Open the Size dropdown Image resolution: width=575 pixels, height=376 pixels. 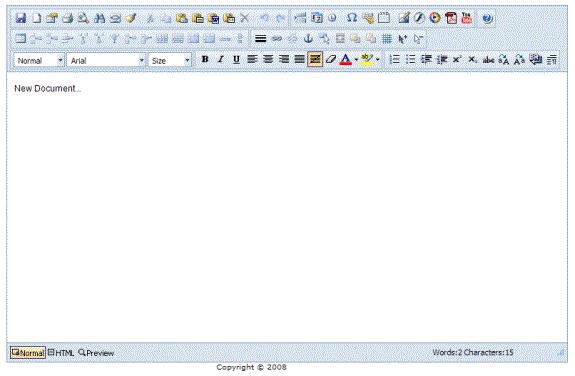point(170,60)
